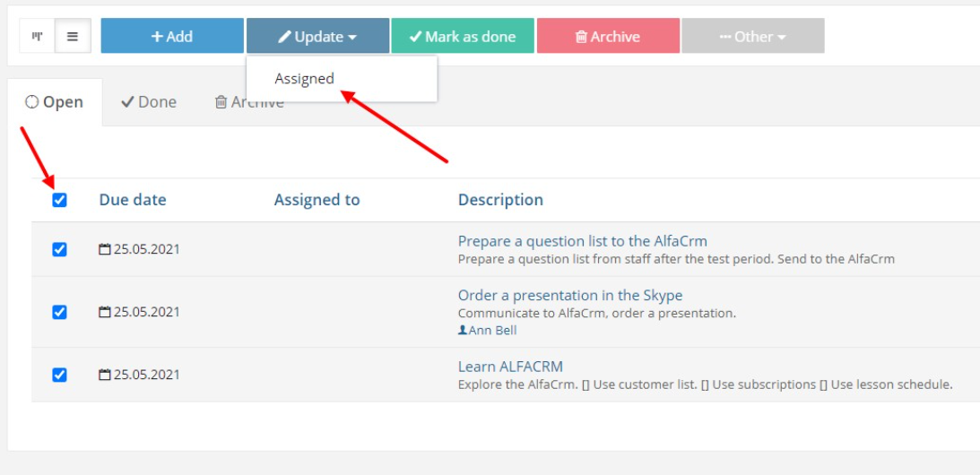Click person icon beside Ann Bell
This screenshot has height=475, width=980.
[463, 330]
